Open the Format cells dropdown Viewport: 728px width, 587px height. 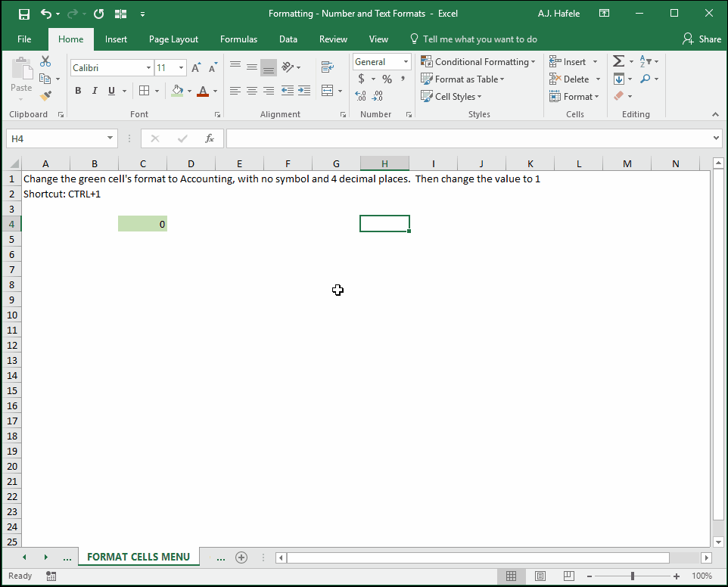pyautogui.click(x=574, y=97)
